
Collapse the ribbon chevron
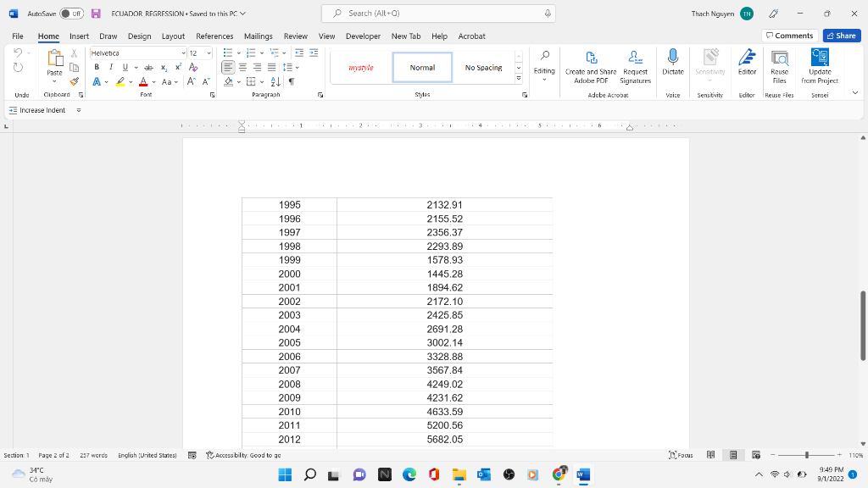click(854, 93)
